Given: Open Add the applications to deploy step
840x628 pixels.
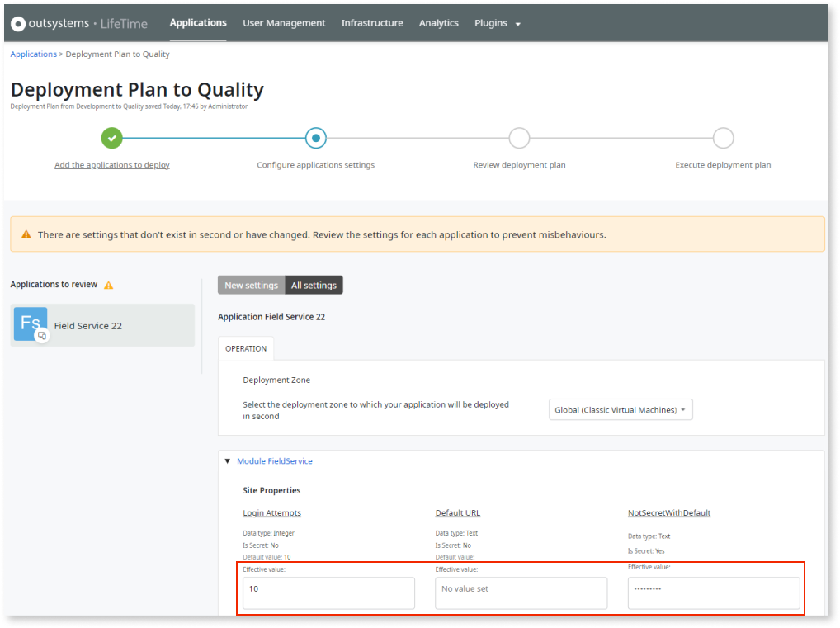Looking at the screenshot, I should (x=112, y=165).
